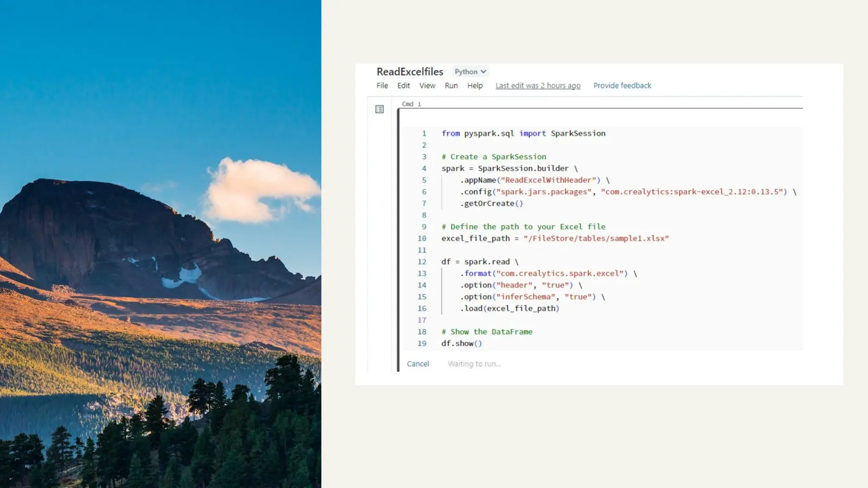The width and height of the screenshot is (868, 488).
Task: Open the Help menu
Action: pos(475,86)
